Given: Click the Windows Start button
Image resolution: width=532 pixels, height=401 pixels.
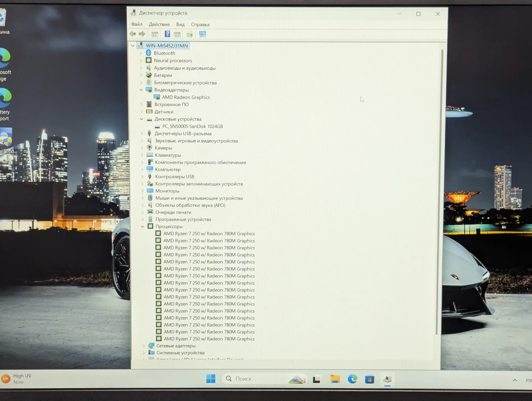Looking at the screenshot, I should point(211,379).
